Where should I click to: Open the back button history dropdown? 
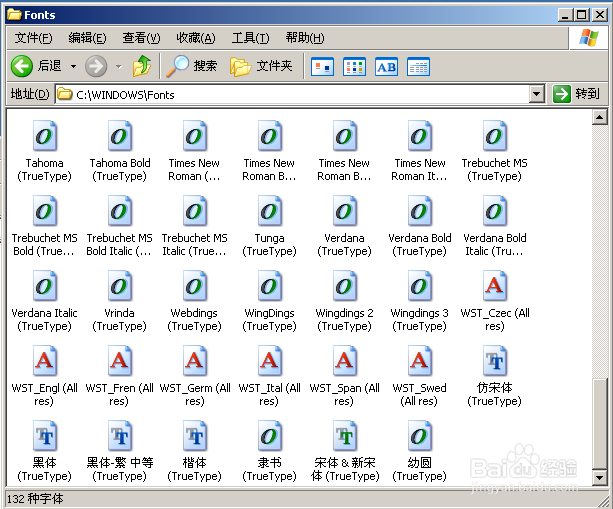tap(73, 66)
